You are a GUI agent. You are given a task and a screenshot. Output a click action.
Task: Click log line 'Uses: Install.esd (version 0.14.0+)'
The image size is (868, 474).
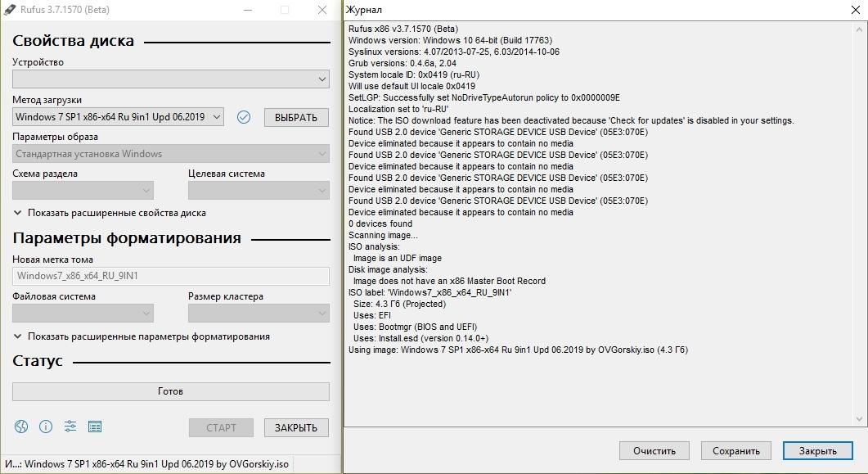pyautogui.click(x=421, y=338)
